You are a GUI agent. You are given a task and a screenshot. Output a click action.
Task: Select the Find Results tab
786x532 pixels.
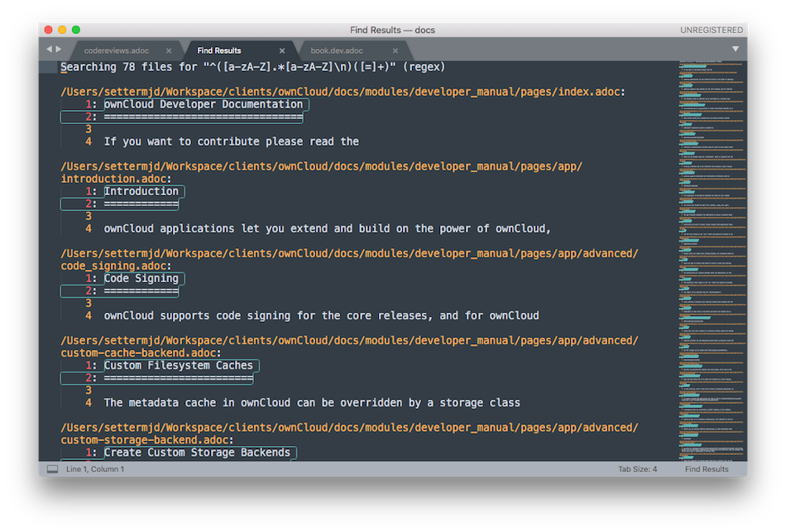(x=219, y=50)
